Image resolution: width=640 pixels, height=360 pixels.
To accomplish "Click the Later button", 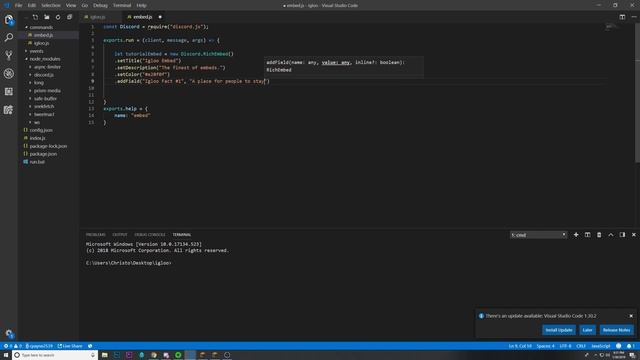I will pyautogui.click(x=587, y=330).
